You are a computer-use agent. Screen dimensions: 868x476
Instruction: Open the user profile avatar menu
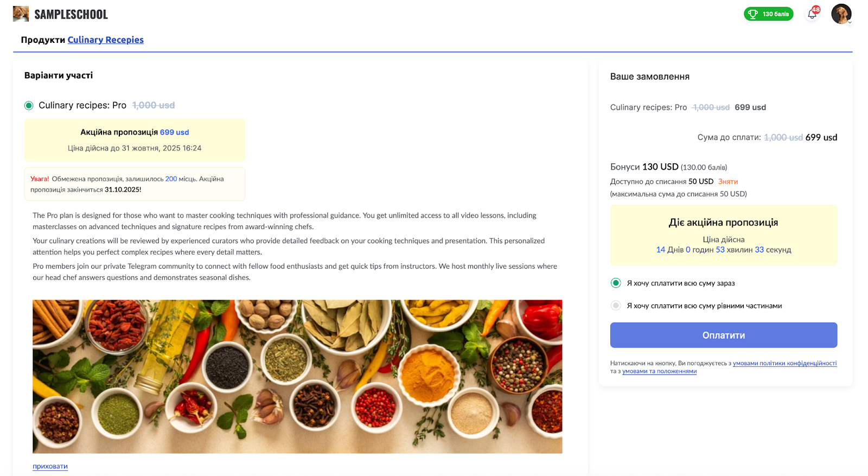(841, 14)
